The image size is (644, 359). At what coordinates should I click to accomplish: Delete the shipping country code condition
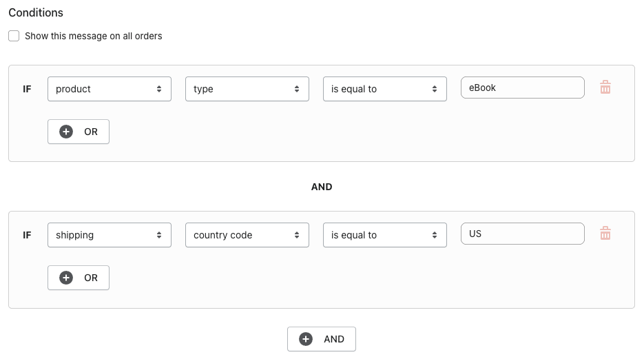605,234
